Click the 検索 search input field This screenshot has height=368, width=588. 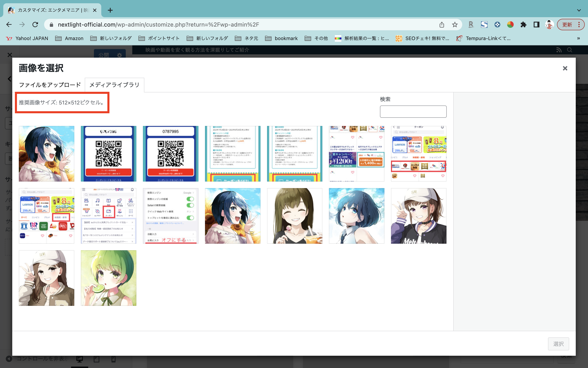413,111
